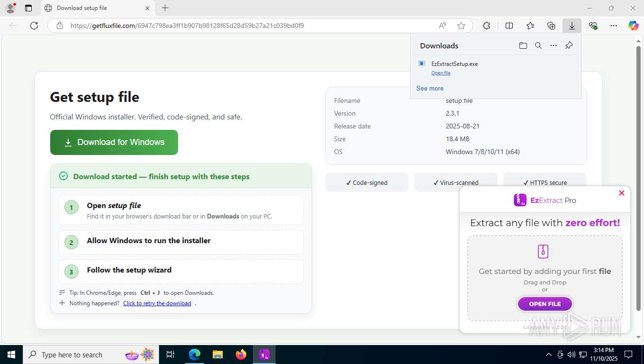The width and height of the screenshot is (644, 364).
Task: Toggle the Downloads toolbar button
Action: (x=572, y=26)
